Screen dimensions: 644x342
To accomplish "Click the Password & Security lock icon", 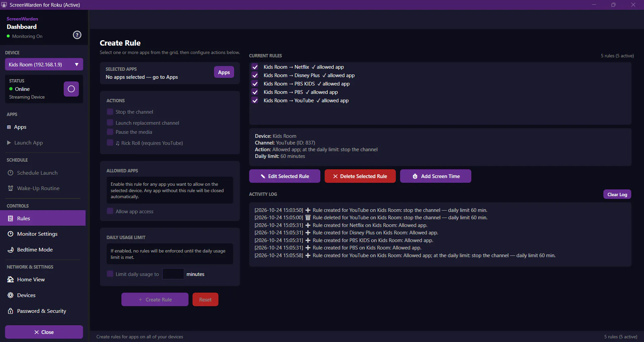I will point(10,311).
